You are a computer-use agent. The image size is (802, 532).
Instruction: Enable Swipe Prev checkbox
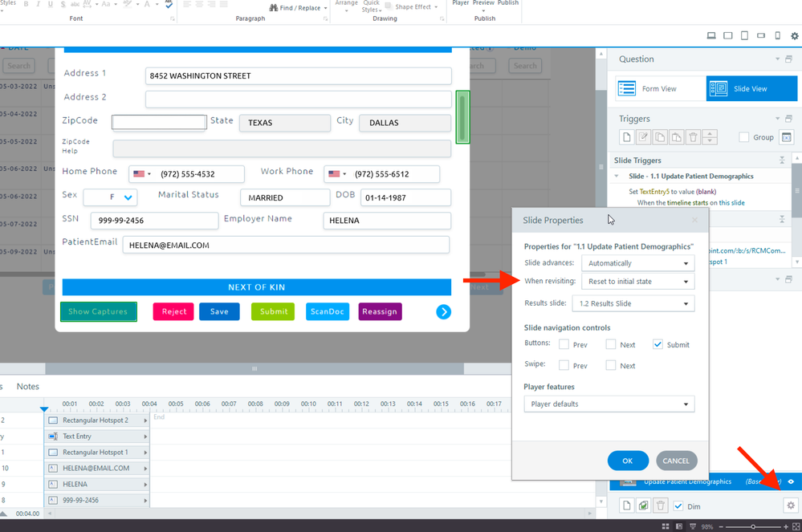(564, 365)
